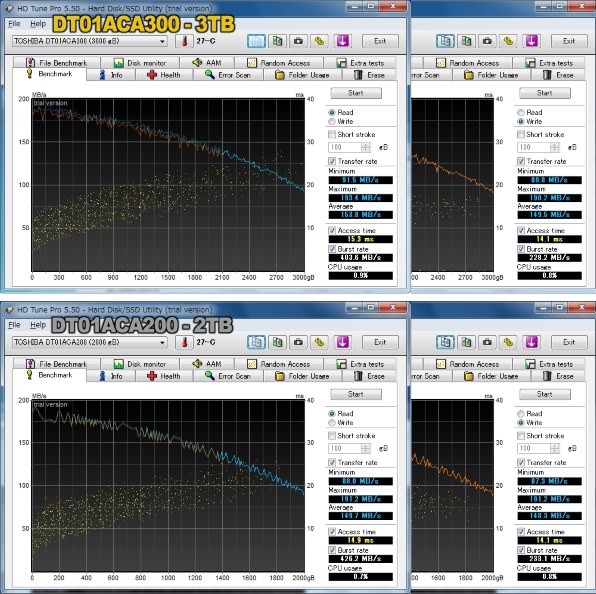Click short stroke size spinner in DT01ACA300 read window
Viewport: 596px width, 594px height.
pyautogui.click(x=366, y=147)
